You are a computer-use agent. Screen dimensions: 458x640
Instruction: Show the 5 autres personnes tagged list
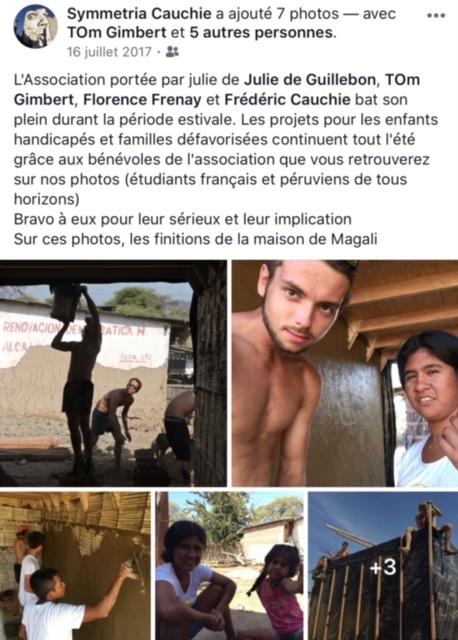point(263,33)
